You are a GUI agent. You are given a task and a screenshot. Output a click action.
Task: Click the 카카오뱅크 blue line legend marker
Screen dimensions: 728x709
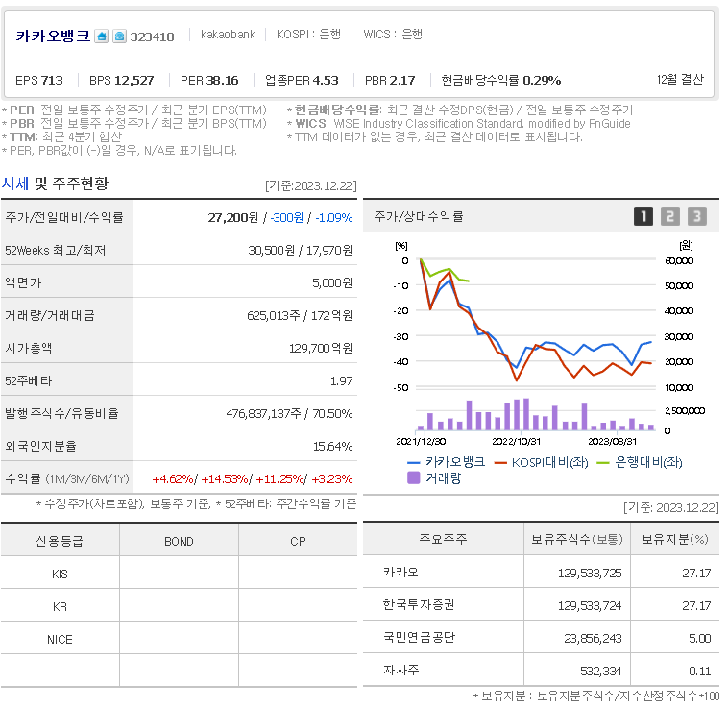pos(413,463)
